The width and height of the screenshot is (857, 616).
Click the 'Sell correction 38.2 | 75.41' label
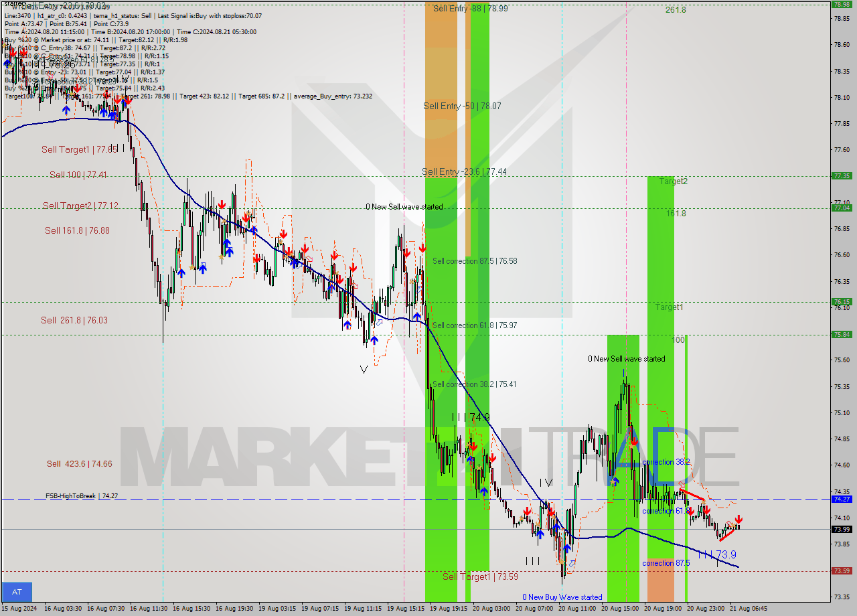pos(474,384)
